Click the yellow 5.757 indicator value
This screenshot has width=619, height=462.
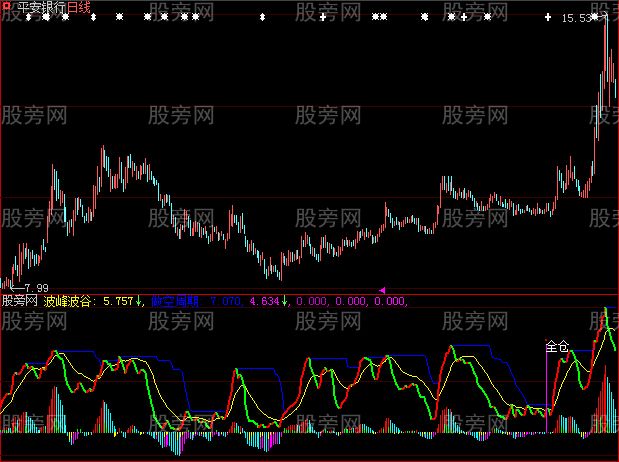pyautogui.click(x=118, y=299)
